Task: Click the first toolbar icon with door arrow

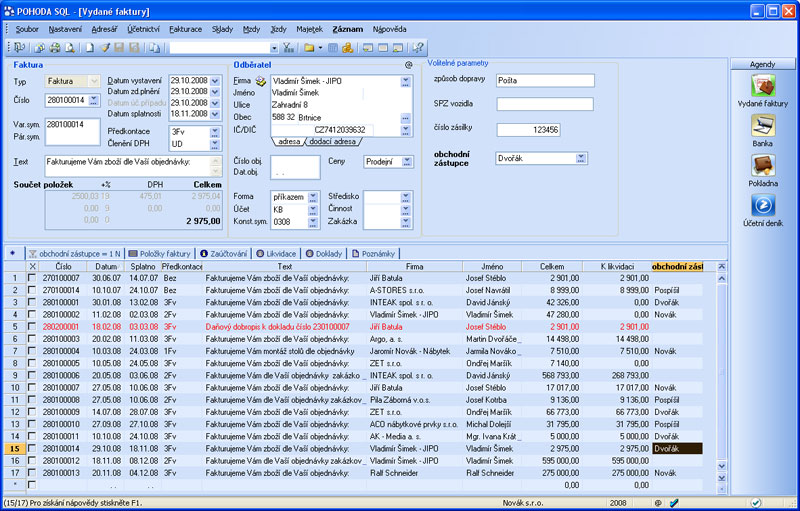Action: click(x=19, y=48)
